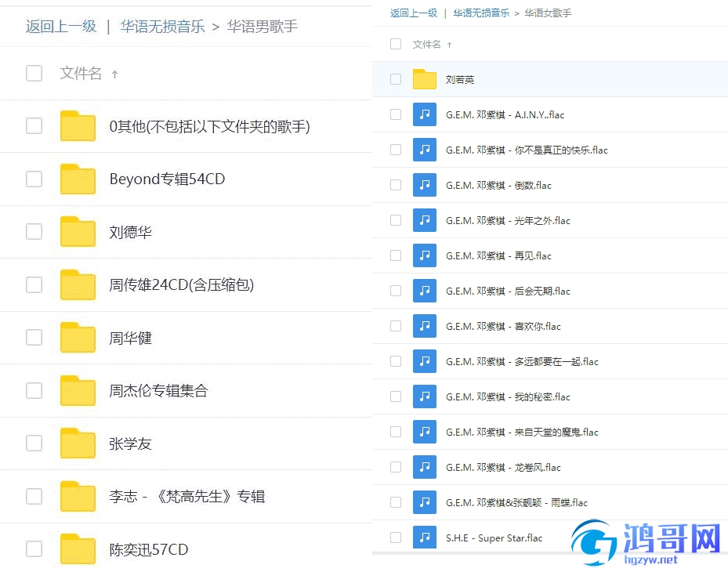Click music icon for 龙卷风.flac

pos(425,467)
